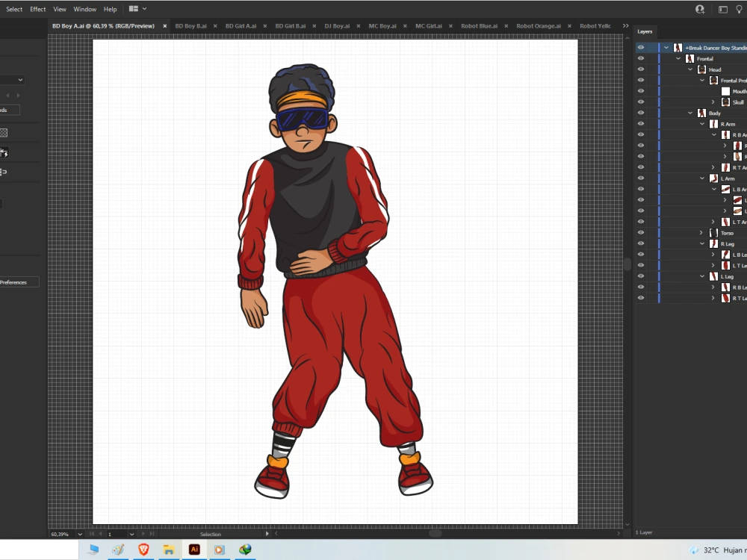
Task: Click the zoom percentage field
Action: click(62, 535)
